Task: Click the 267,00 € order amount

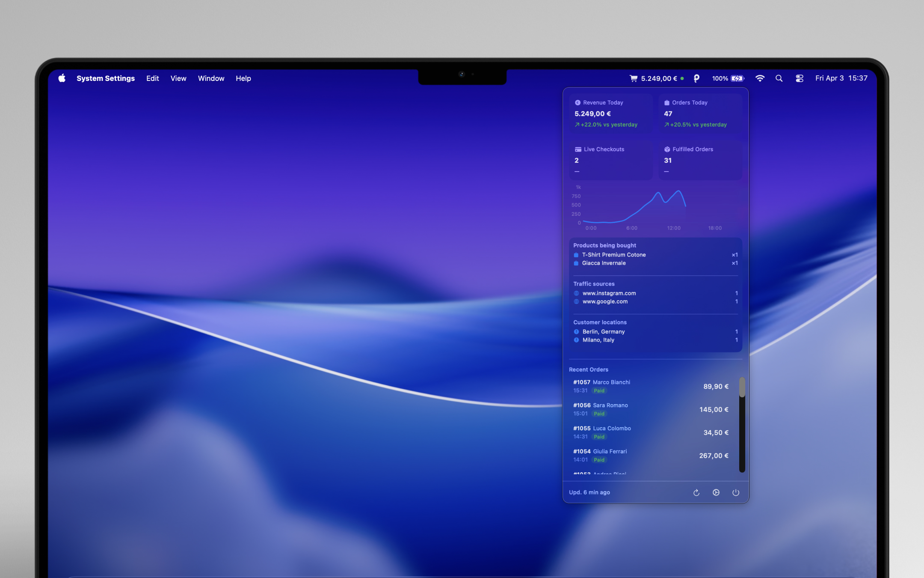Action: (x=714, y=456)
